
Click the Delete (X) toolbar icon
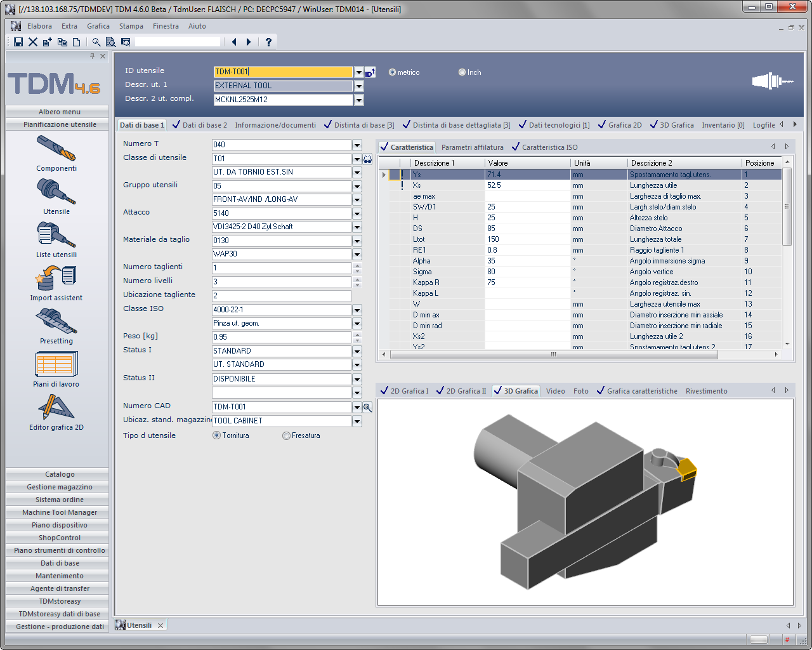(x=33, y=42)
